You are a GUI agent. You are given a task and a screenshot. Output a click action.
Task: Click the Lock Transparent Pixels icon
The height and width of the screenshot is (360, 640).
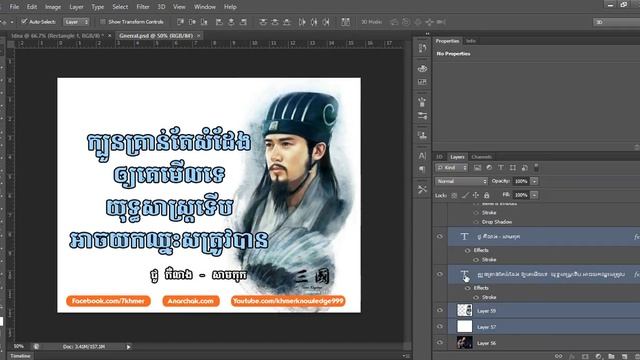pyautogui.click(x=454, y=196)
